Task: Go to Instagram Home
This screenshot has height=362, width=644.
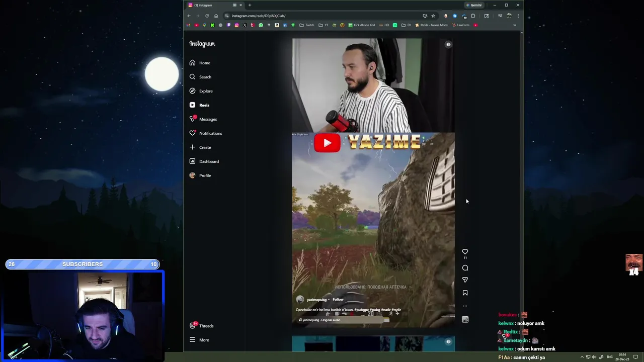Action: [200, 63]
